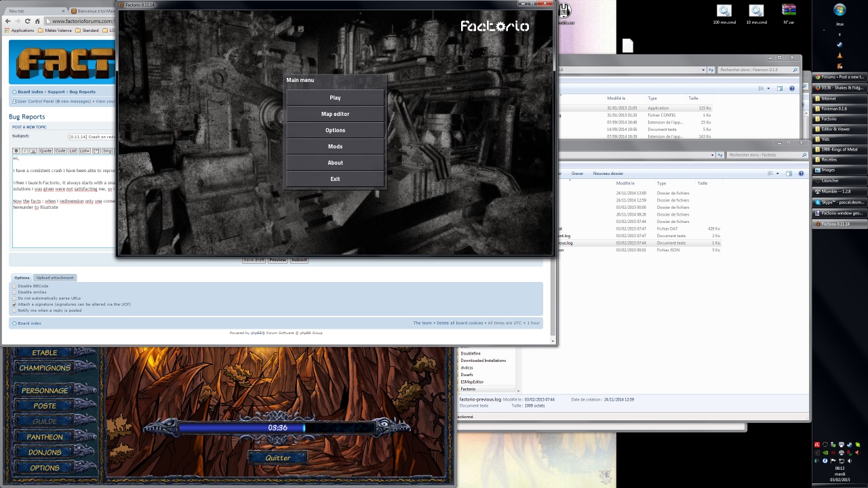868x488 pixels.
Task: Uncheck Attach a signature checkbox
Action: [x=14, y=304]
